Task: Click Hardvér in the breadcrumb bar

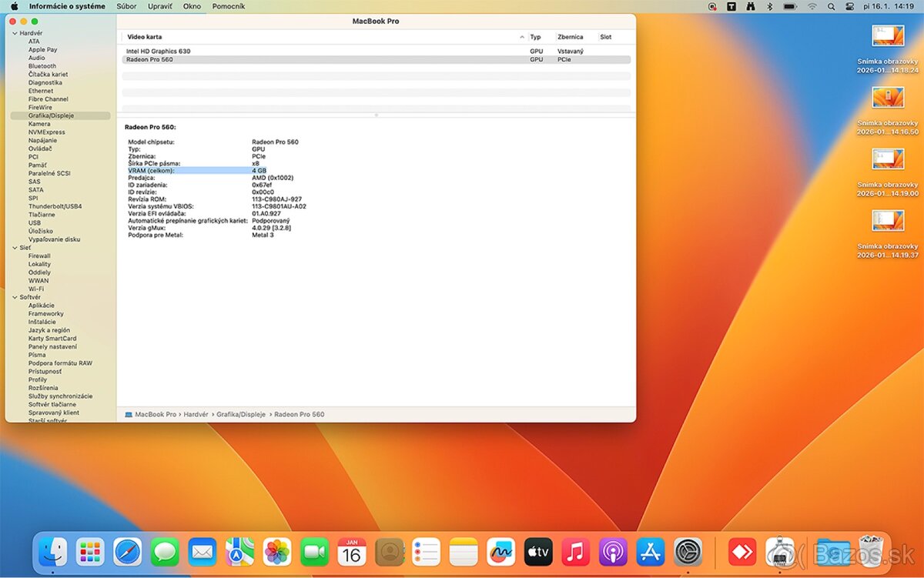Action: (x=196, y=413)
